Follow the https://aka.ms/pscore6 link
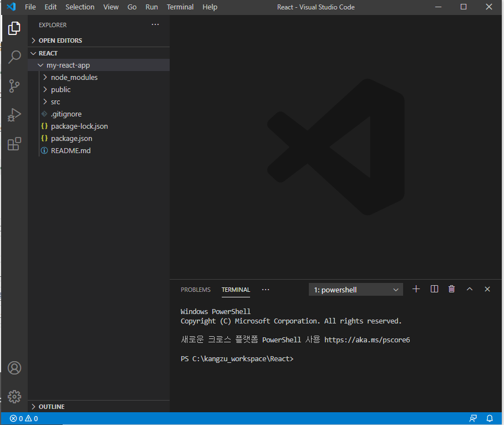The image size is (504, 425). [367, 340]
